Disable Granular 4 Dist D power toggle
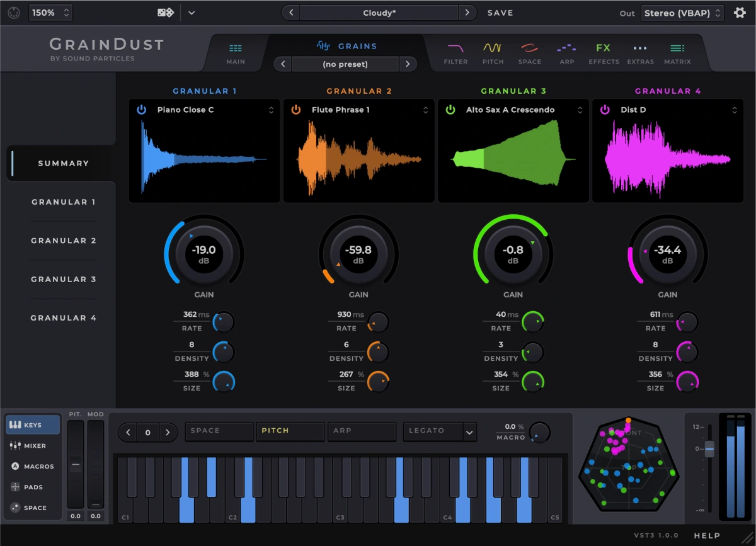Image resolution: width=756 pixels, height=546 pixels. click(x=604, y=109)
